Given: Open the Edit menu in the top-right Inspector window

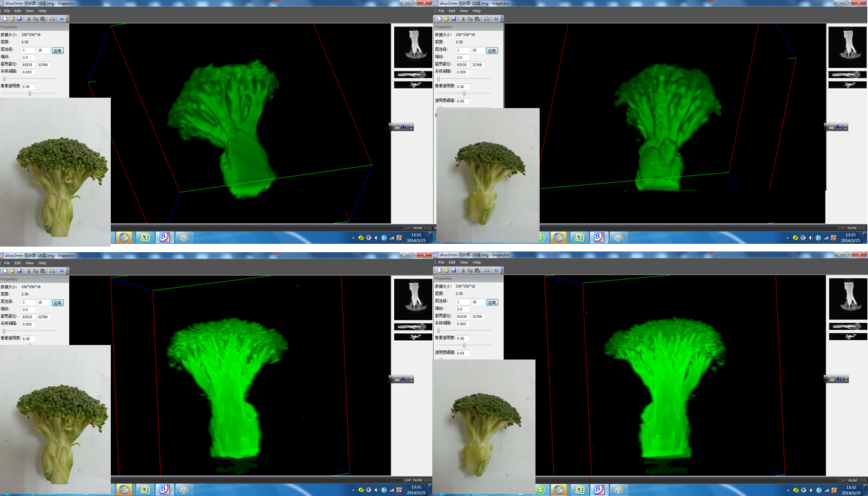Looking at the screenshot, I should pos(452,11).
